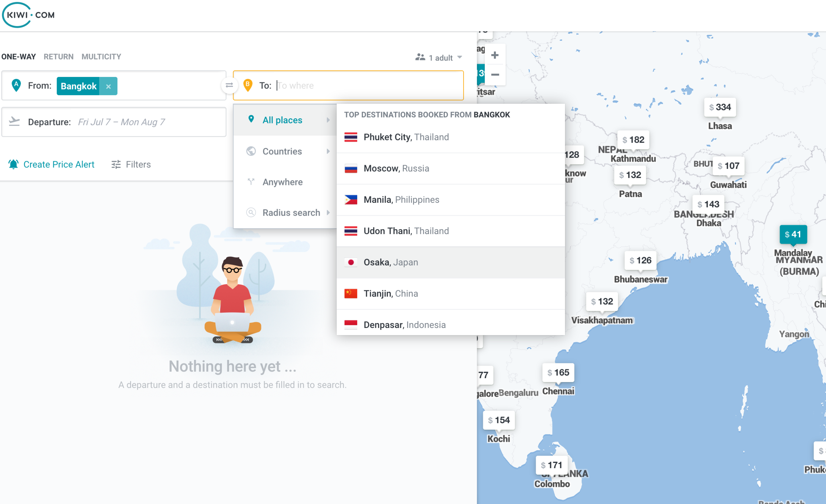Click Philippines flag beside Manila

tap(351, 200)
